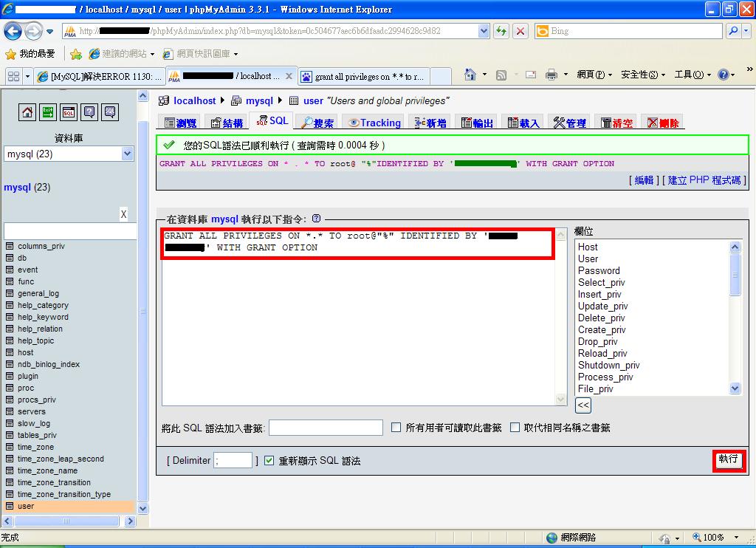Screen dimensions: 756x548
Task: Open the 瀏覽 browse tab
Action: (x=180, y=123)
